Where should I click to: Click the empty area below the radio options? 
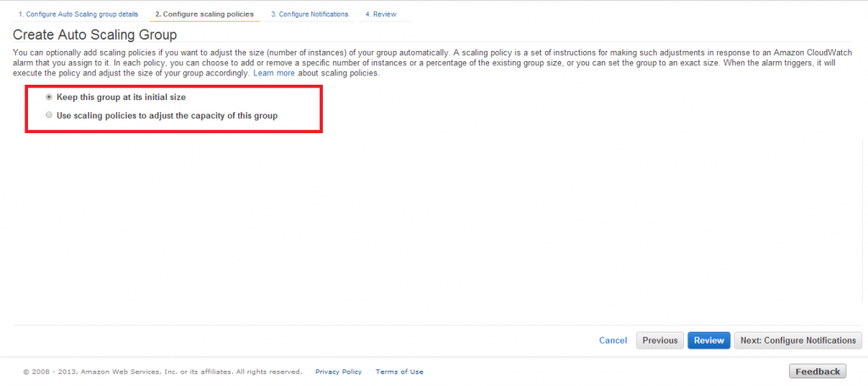[431, 227]
